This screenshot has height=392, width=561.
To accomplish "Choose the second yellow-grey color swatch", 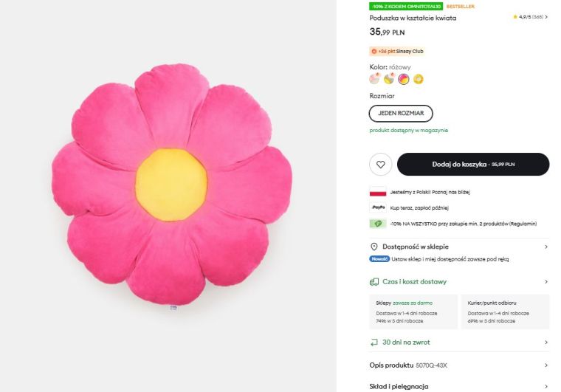I will 389,79.
